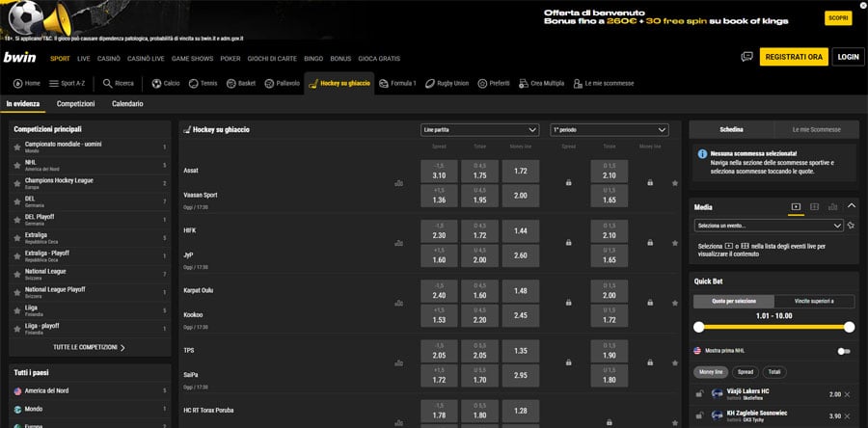Open the Home icon in sport navigation
This screenshot has height=428, width=868.
point(17,84)
